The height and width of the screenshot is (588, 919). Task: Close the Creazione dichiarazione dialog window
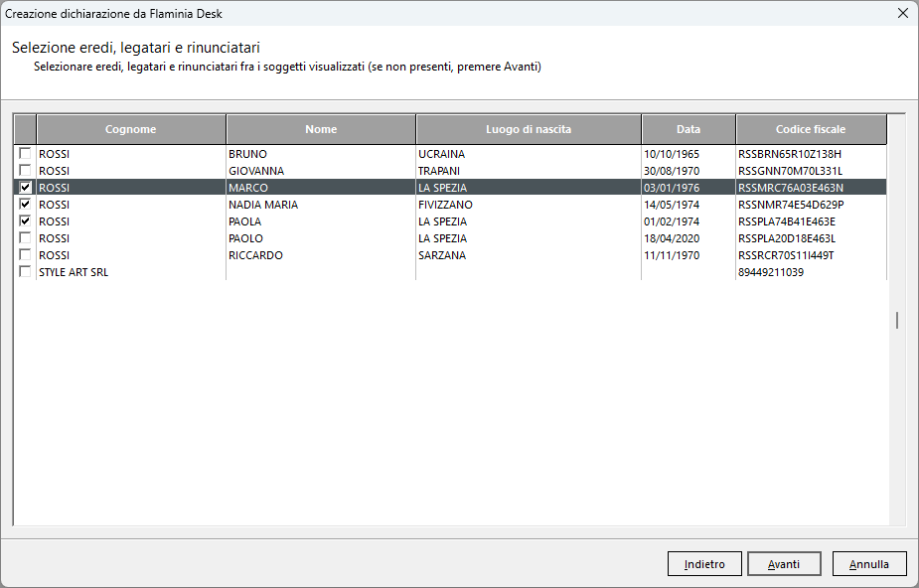(902, 13)
